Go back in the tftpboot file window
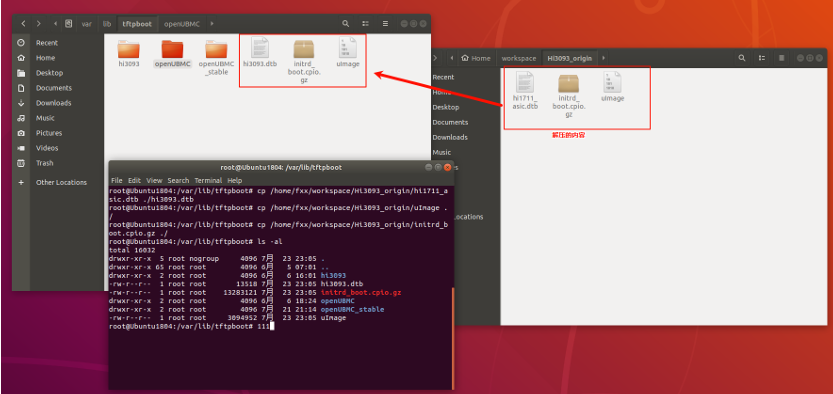This screenshot has height=394, width=833. pos(23,24)
